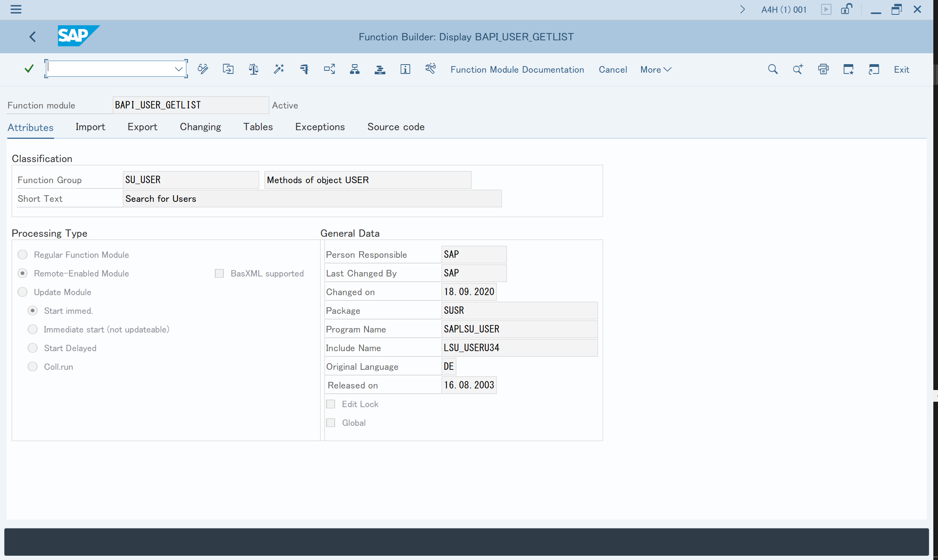Click the Display Object List hierarchy icon
The width and height of the screenshot is (938, 560).
(354, 69)
